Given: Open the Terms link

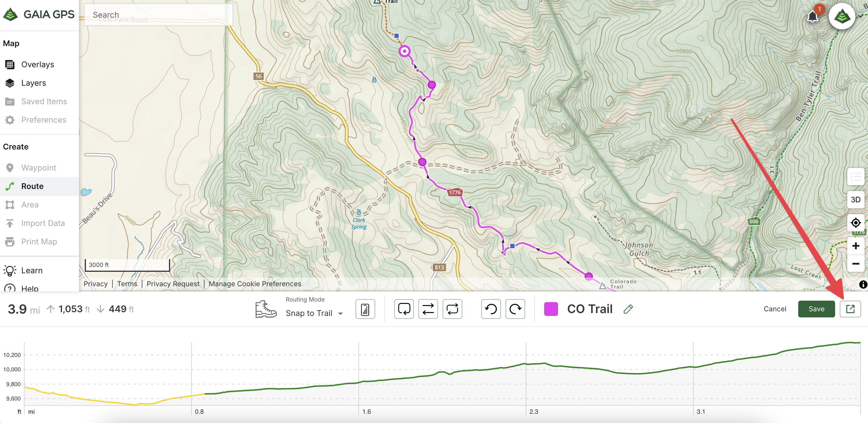Looking at the screenshot, I should [127, 284].
